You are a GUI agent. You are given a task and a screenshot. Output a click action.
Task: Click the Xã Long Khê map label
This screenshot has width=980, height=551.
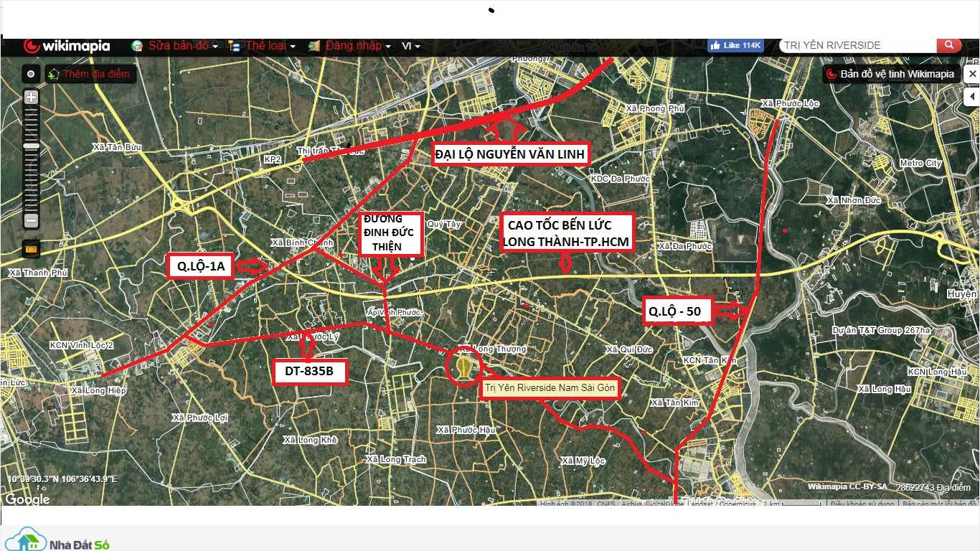tap(310, 440)
